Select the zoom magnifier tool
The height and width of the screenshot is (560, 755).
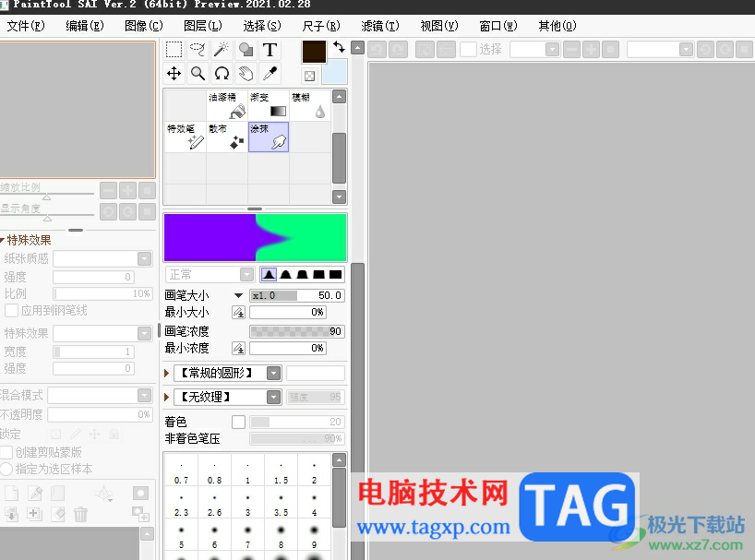pyautogui.click(x=198, y=73)
